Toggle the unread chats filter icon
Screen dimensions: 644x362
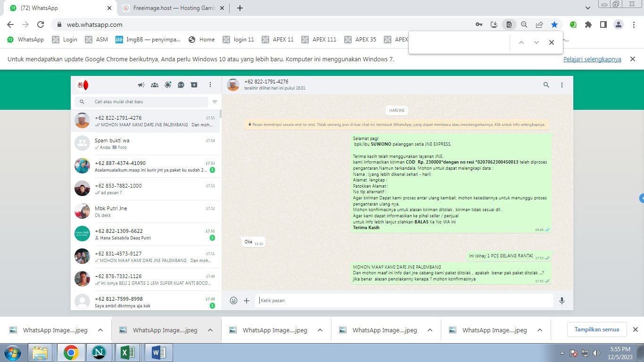coord(215,102)
